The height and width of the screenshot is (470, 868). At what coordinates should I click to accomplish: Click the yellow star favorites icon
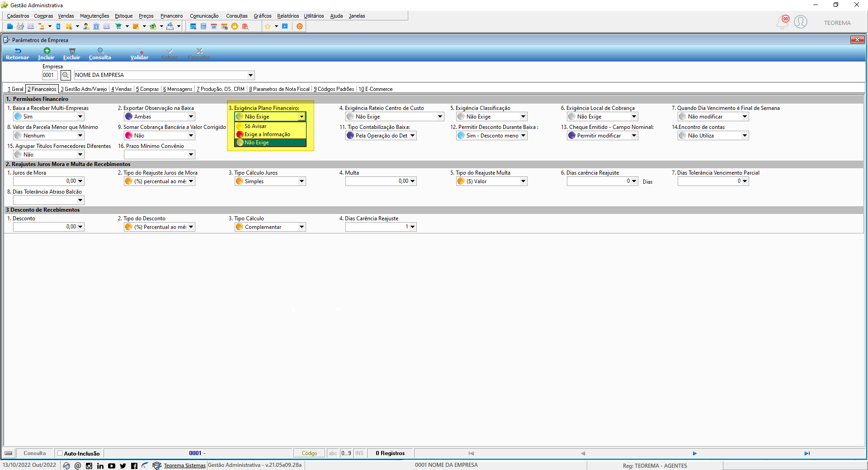click(x=268, y=26)
